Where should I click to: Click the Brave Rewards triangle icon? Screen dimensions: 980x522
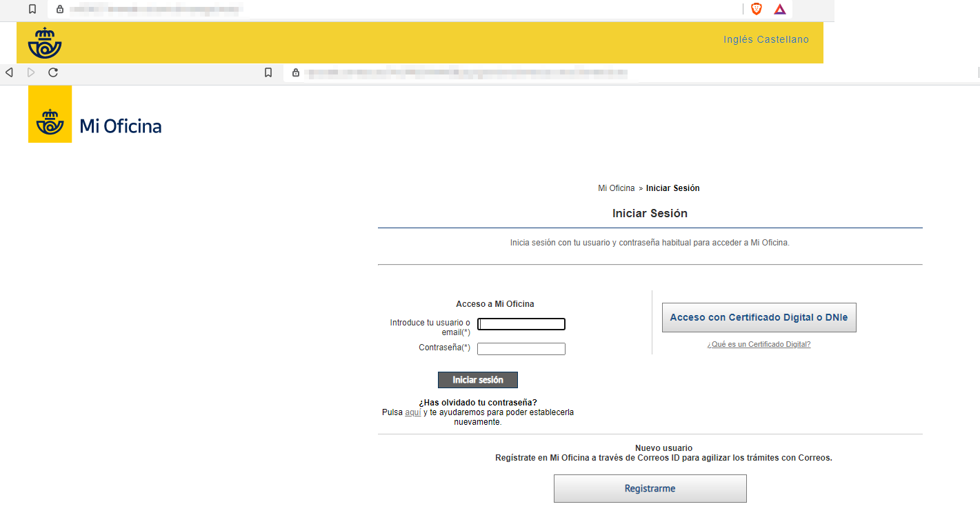click(780, 9)
